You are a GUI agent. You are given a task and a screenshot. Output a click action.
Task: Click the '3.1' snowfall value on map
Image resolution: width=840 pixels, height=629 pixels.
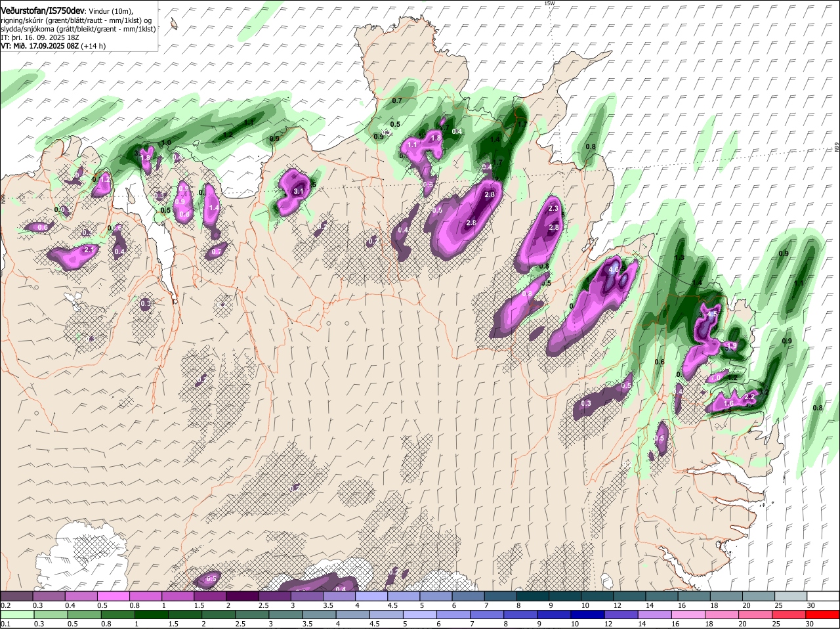click(x=297, y=192)
